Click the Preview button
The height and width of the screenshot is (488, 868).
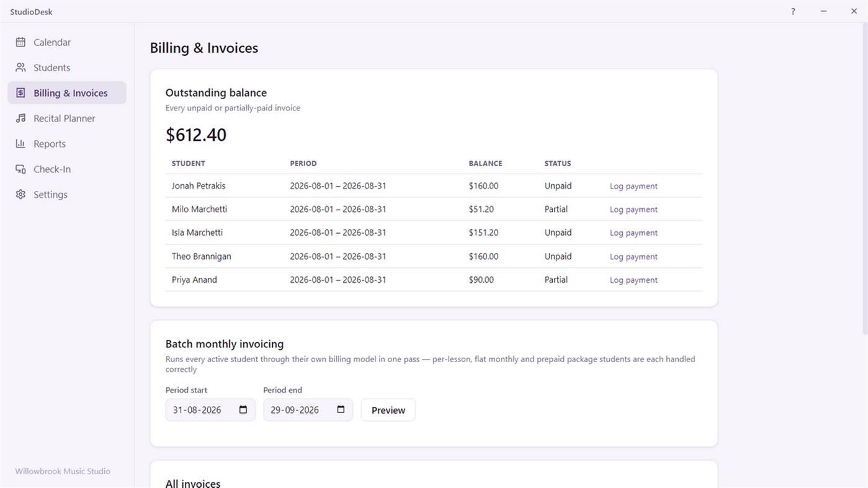tap(388, 410)
